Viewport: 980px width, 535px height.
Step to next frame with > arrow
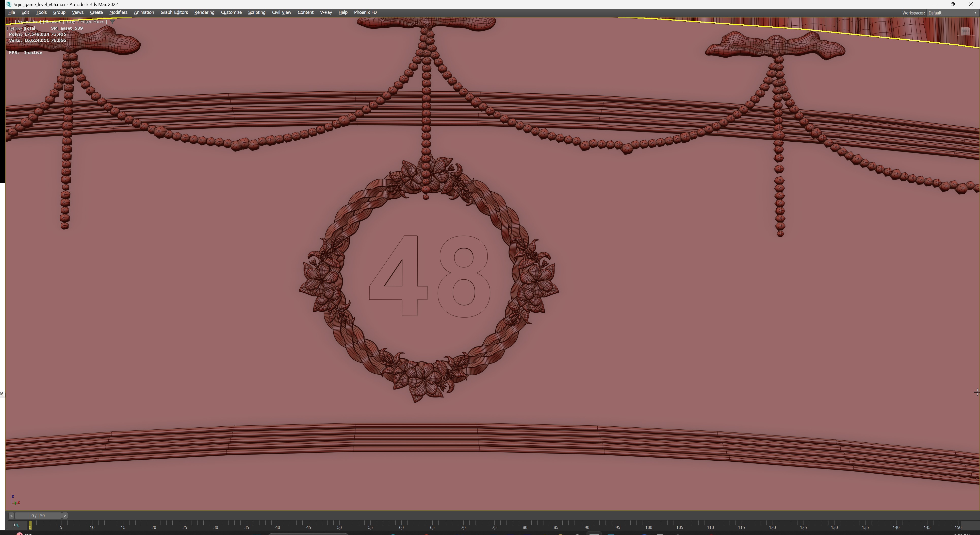65,516
